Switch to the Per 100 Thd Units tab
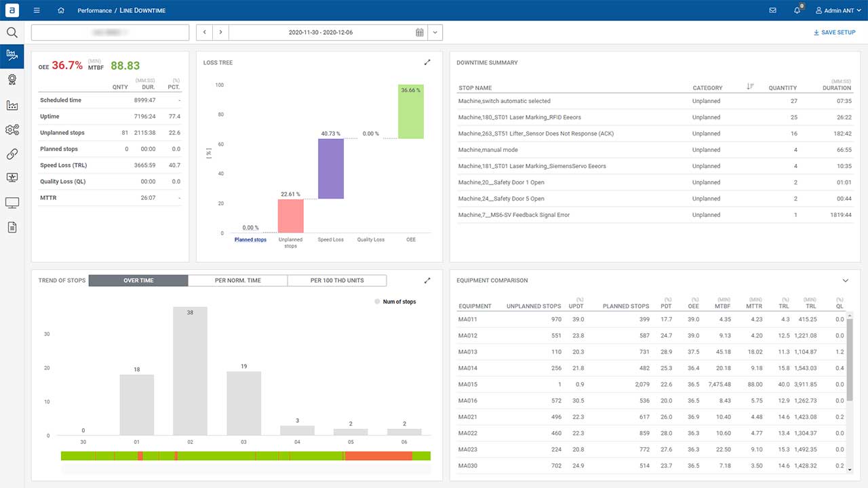868x488 pixels. pos(337,281)
